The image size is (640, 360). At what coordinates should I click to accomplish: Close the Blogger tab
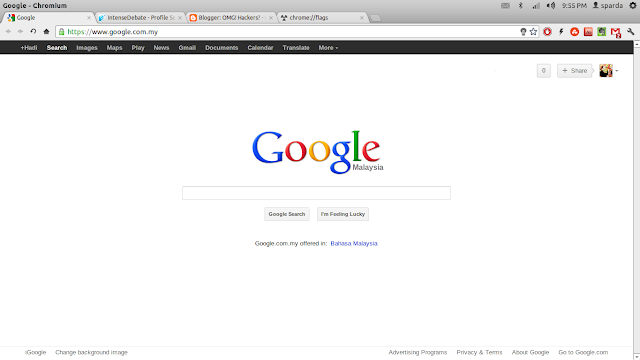click(x=271, y=18)
